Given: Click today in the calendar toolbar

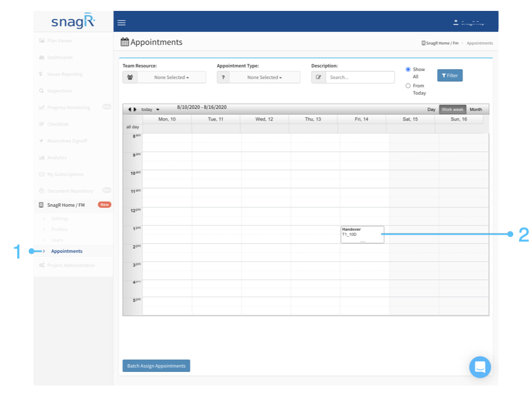Looking at the screenshot, I should [x=147, y=110].
